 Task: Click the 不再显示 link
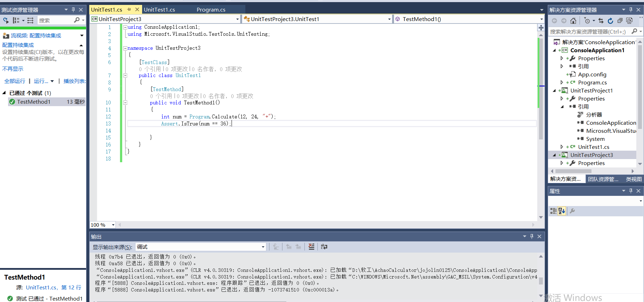[13, 69]
